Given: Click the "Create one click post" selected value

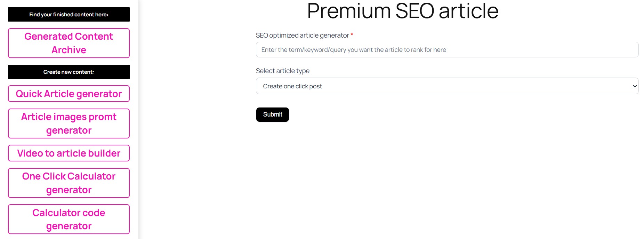Looking at the screenshot, I should pyautogui.click(x=292, y=86).
